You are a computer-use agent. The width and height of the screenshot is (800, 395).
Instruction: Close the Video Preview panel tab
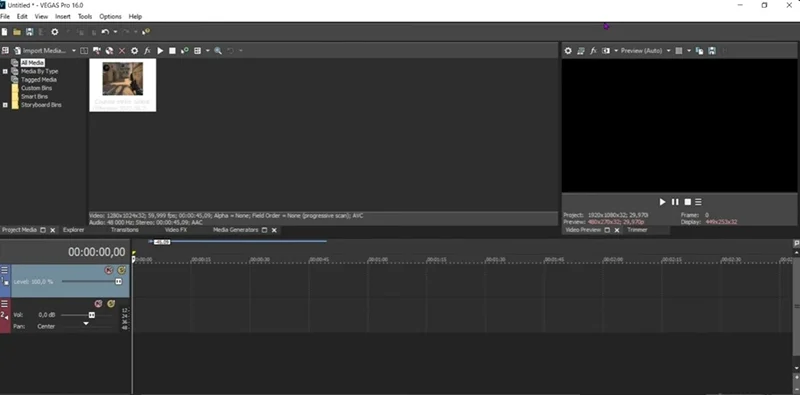tap(617, 230)
